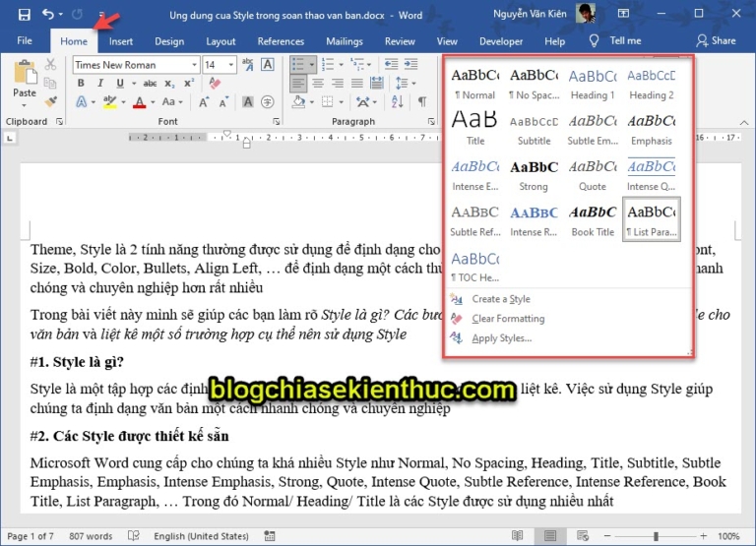Switch to the Design tab
The height and width of the screenshot is (546, 756).
(169, 41)
